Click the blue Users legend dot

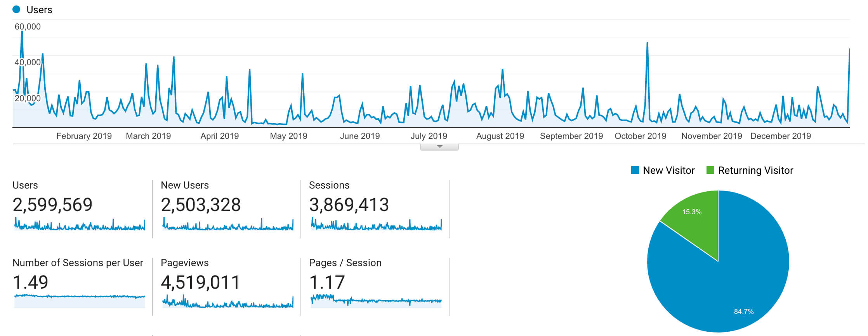(x=16, y=10)
